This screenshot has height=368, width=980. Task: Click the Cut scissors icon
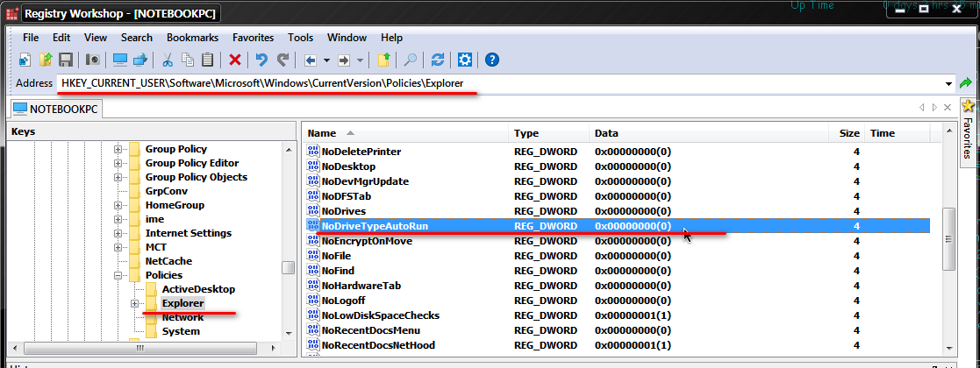coord(168,60)
